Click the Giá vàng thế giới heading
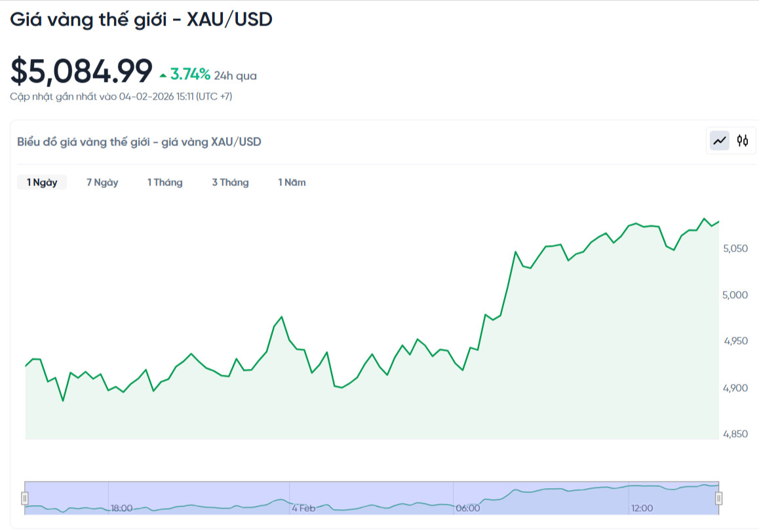Screen dimensions: 759x532 [142, 20]
